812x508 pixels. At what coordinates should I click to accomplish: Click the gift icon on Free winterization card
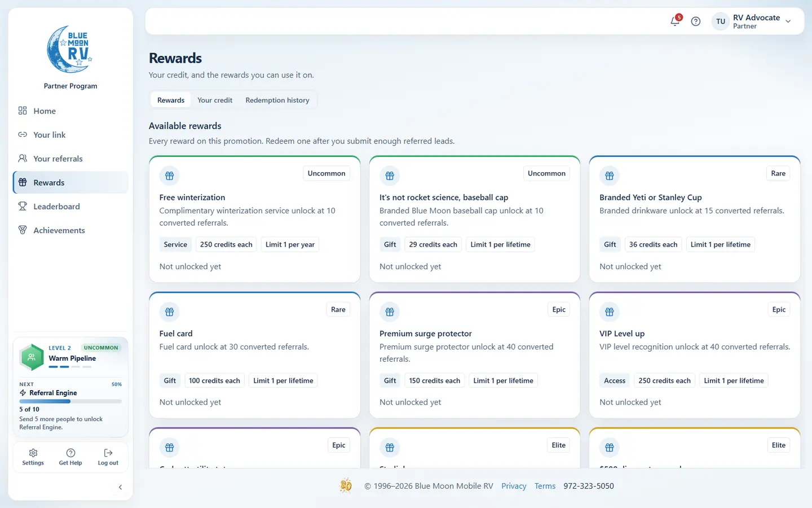(170, 176)
